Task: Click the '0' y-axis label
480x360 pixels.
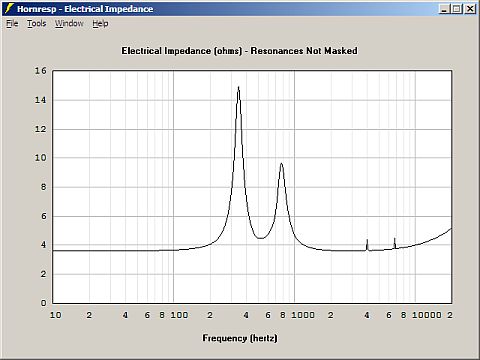Action: (43, 303)
